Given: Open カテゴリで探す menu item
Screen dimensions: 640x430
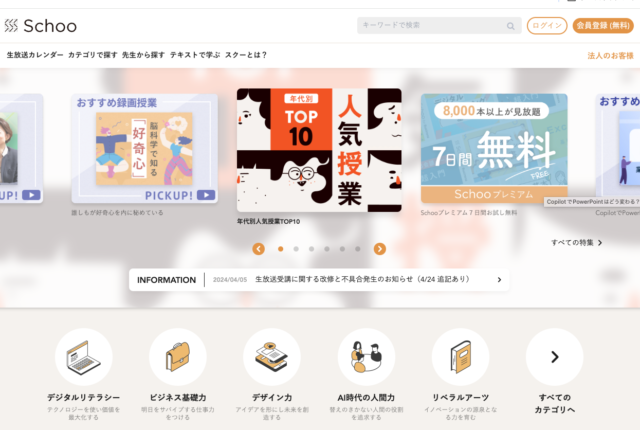Looking at the screenshot, I should click(x=93, y=55).
